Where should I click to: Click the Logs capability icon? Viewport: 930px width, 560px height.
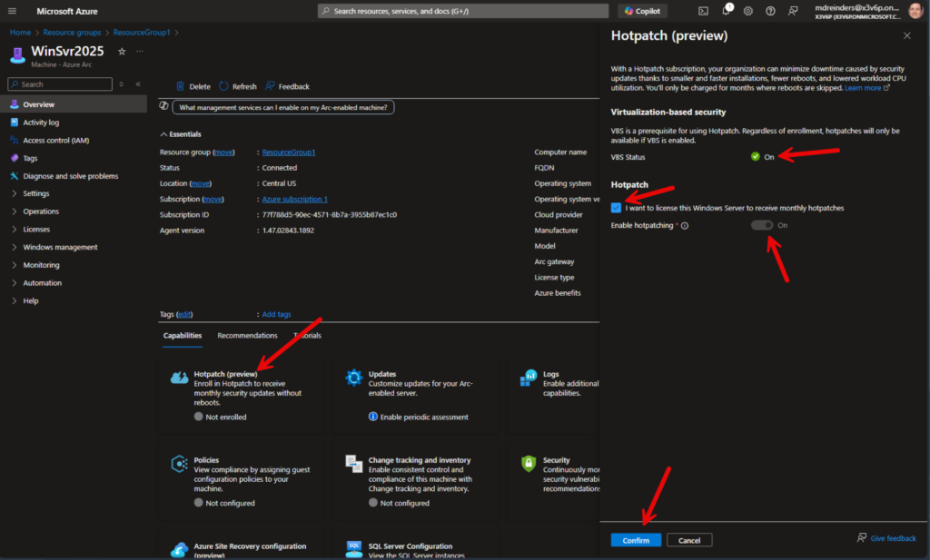point(528,378)
